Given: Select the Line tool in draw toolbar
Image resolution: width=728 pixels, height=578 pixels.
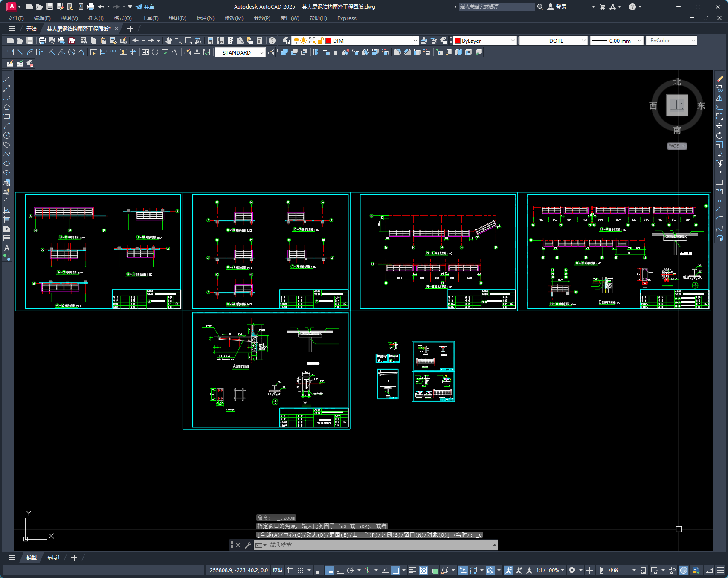Looking at the screenshot, I should tap(7, 79).
